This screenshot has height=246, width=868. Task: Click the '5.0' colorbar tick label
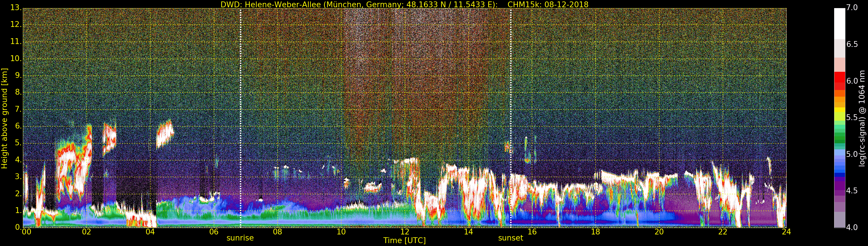point(852,154)
